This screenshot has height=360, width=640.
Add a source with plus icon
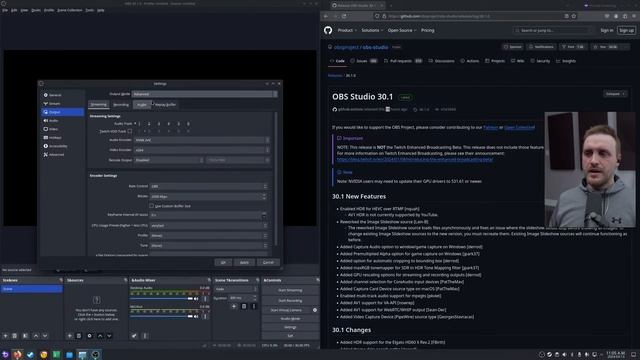(x=70, y=336)
